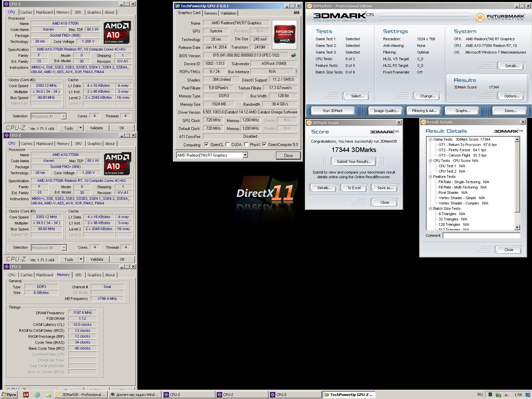Click the Result Details scrollbar down arrow
Screen dimensions: 532x399
pyautogui.click(x=517, y=228)
